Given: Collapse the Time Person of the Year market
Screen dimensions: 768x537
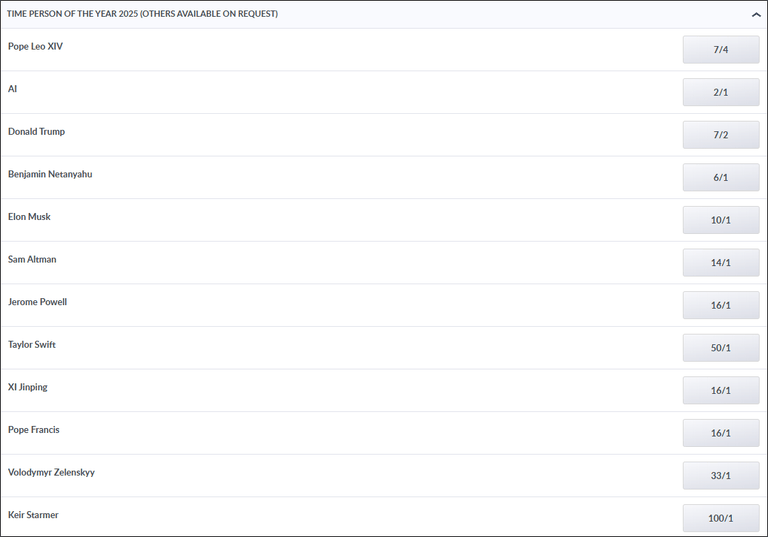Looking at the screenshot, I should [x=756, y=15].
